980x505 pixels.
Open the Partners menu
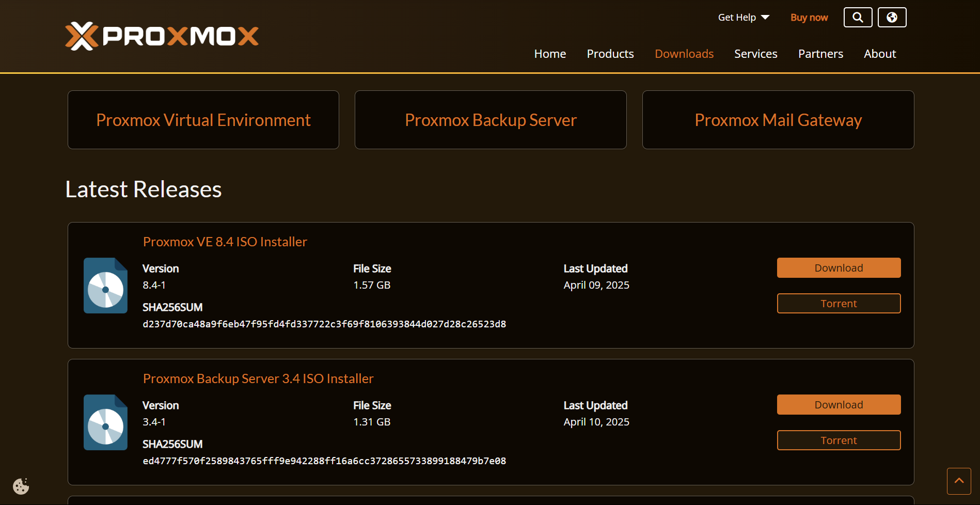(820, 54)
